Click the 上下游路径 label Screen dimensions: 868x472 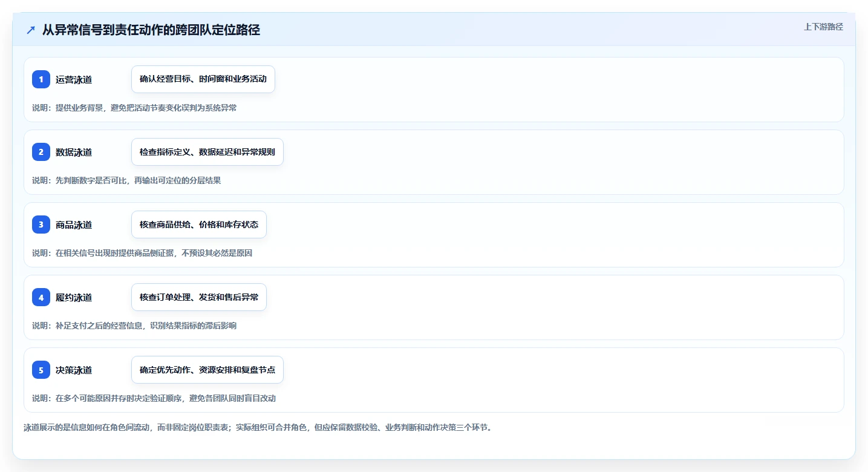(x=823, y=27)
